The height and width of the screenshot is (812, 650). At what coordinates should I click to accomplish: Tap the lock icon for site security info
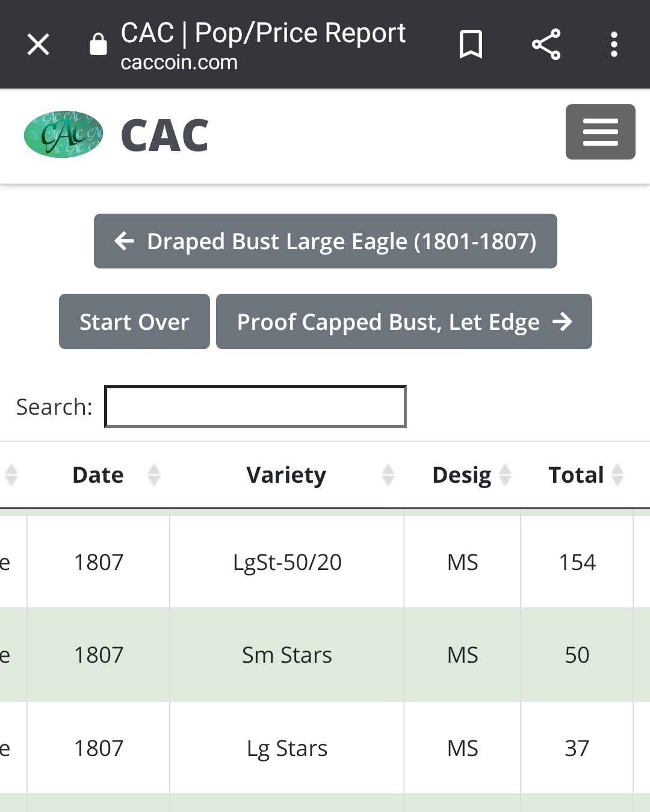point(98,44)
